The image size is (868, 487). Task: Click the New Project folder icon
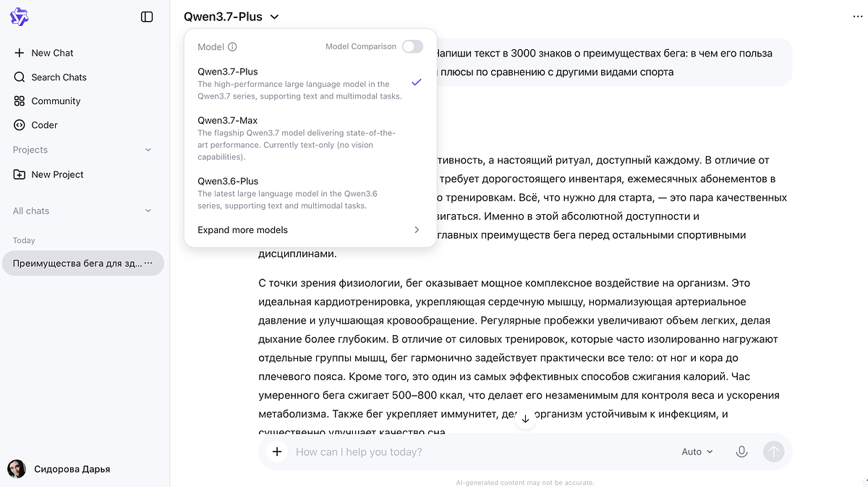click(x=20, y=174)
